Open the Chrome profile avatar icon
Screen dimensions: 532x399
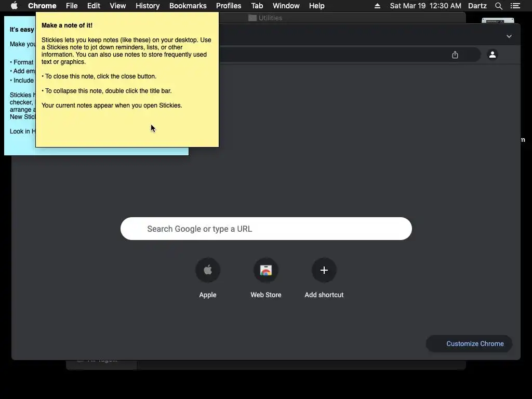[493, 54]
